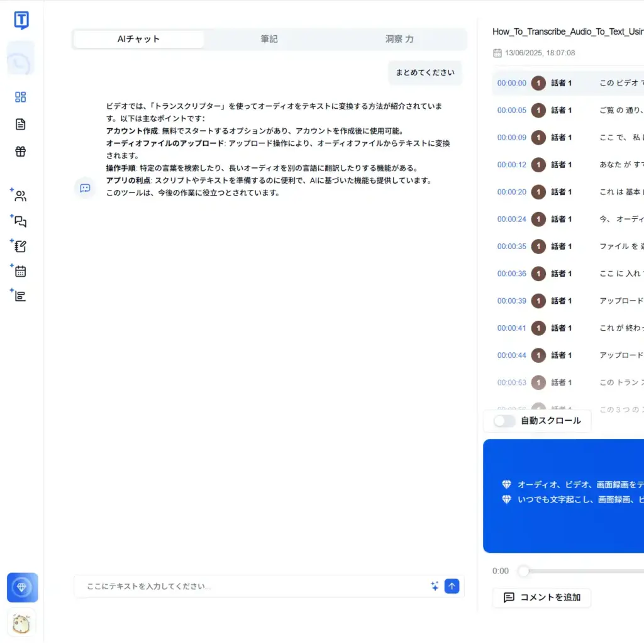Click transcript text starting あなたが
The image size is (644, 644).
[x=621, y=165]
